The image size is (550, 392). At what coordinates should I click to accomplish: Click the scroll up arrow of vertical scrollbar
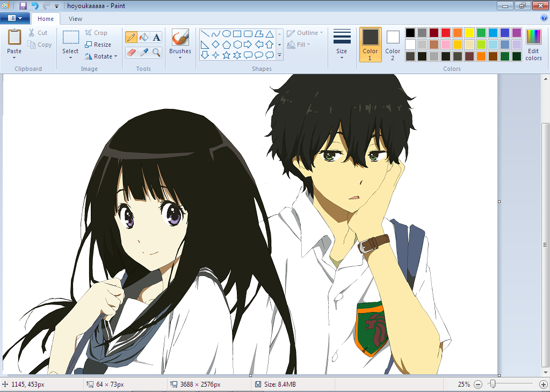click(546, 78)
